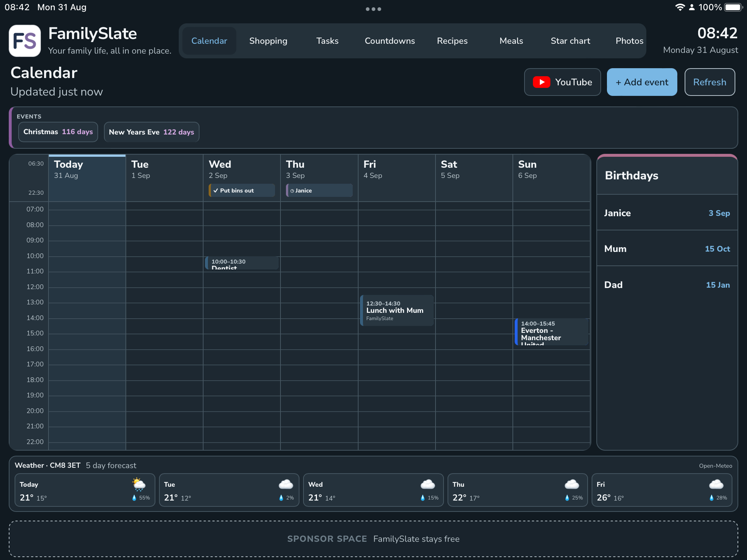Open the Lunch with Mum event
Image resolution: width=747 pixels, height=560 pixels.
[x=397, y=310]
